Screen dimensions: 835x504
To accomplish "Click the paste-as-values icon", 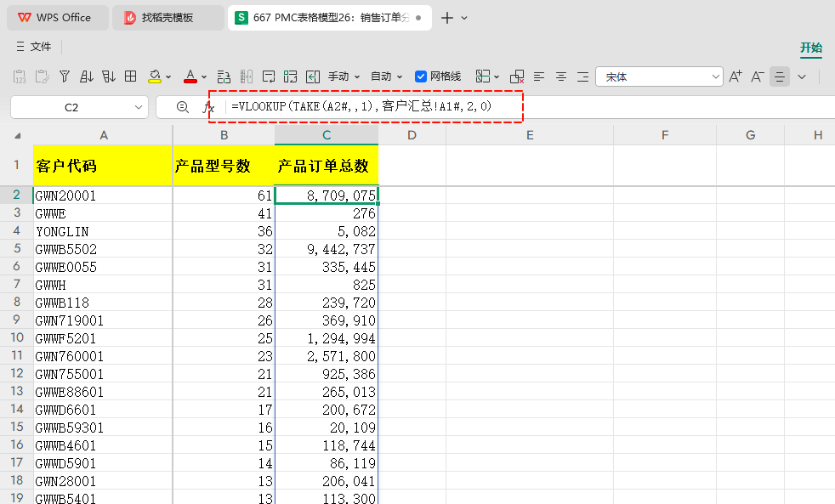I will click(20, 76).
